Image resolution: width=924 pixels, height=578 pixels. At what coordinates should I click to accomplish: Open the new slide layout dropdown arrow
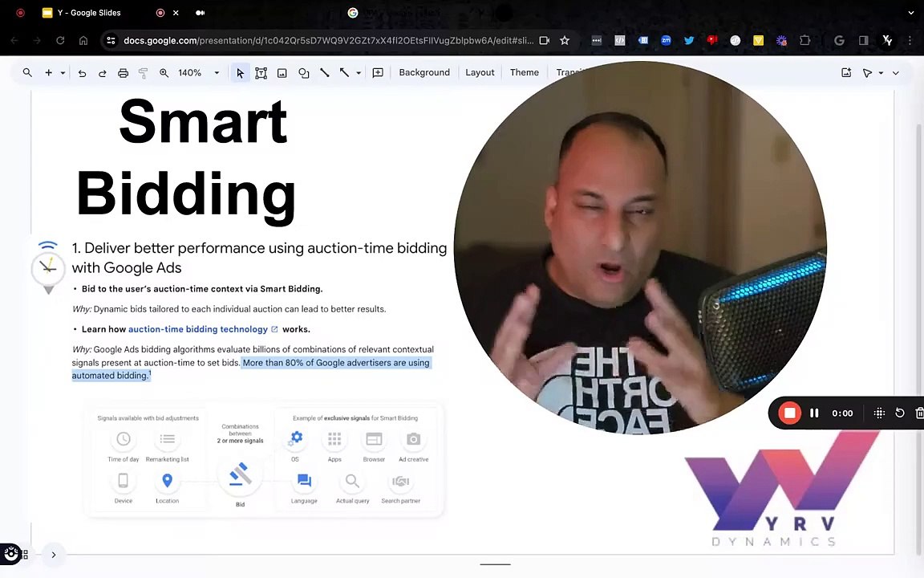[x=63, y=72]
